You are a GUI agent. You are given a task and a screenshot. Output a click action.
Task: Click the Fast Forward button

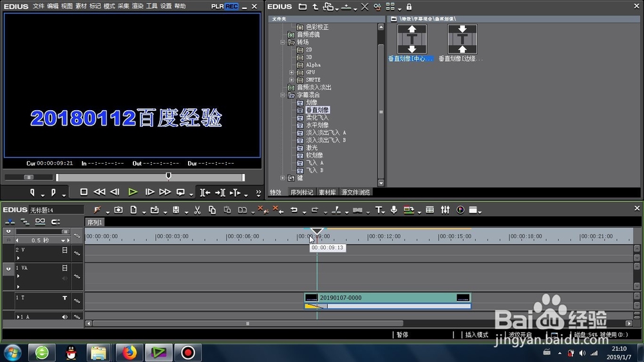(x=165, y=192)
